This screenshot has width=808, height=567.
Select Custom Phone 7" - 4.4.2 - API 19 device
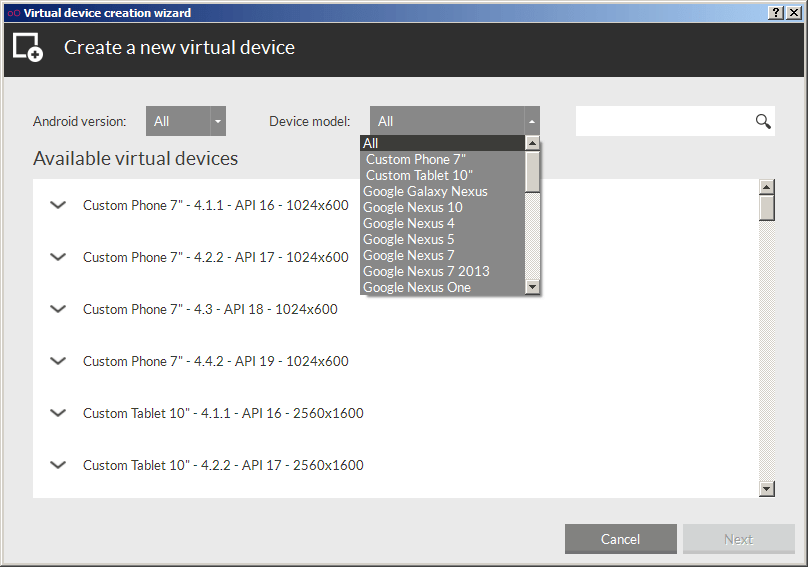[x=215, y=361]
